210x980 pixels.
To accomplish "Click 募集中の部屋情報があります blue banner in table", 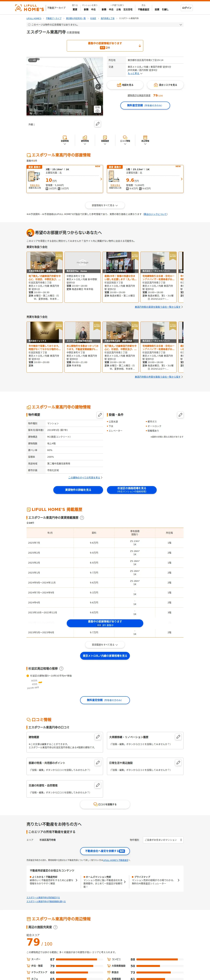I will pos(105,623).
